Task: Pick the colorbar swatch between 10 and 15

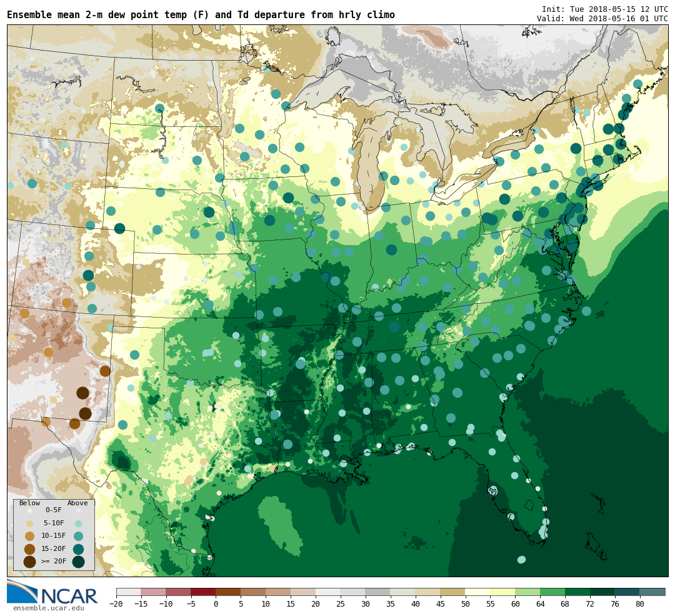Action: click(279, 592)
